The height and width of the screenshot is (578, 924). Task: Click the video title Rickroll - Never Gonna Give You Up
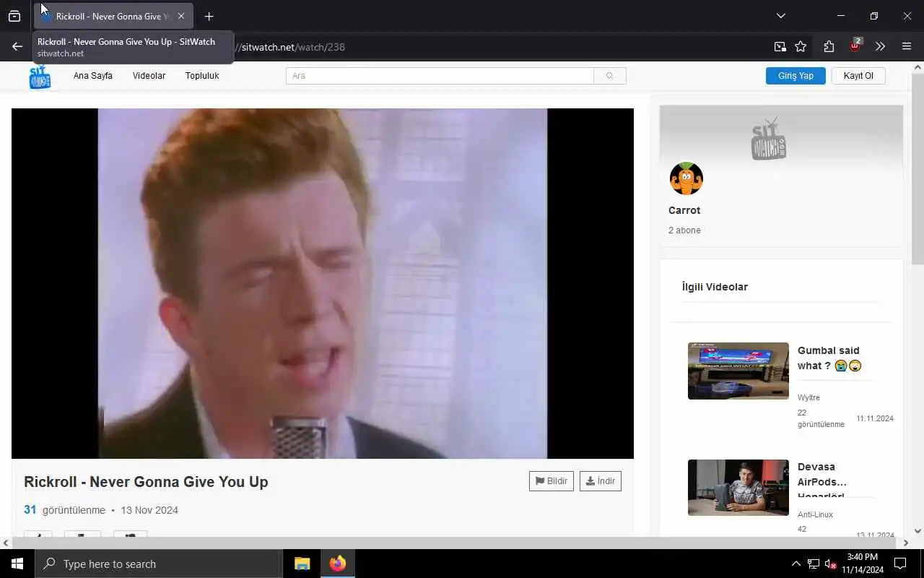pyautogui.click(x=146, y=482)
